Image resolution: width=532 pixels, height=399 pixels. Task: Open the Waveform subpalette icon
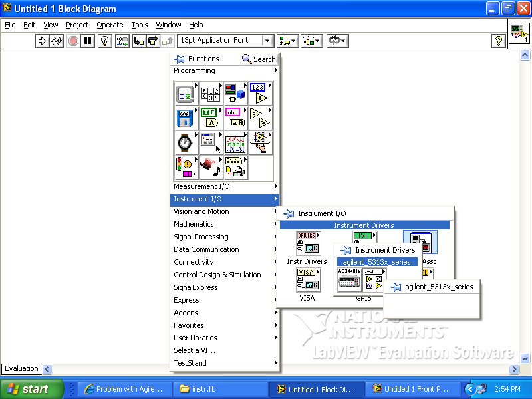[x=235, y=143]
